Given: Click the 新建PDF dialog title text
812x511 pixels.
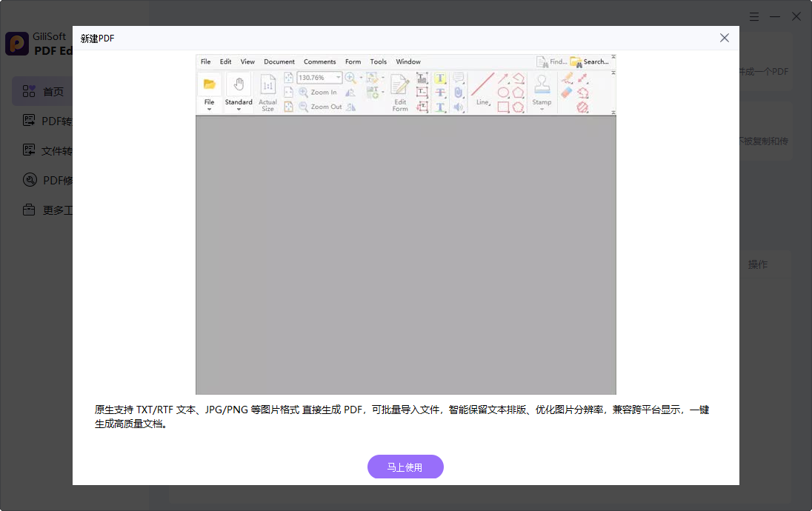Looking at the screenshot, I should [97, 39].
